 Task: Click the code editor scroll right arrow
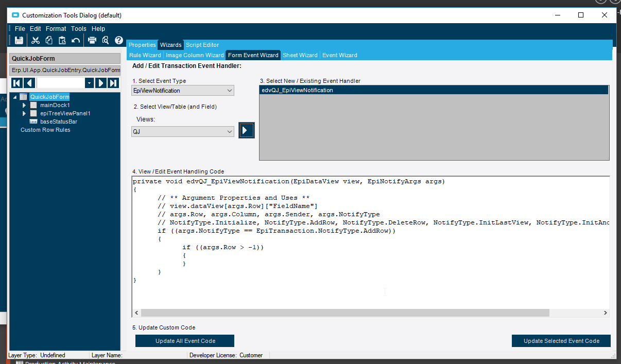pos(606,313)
